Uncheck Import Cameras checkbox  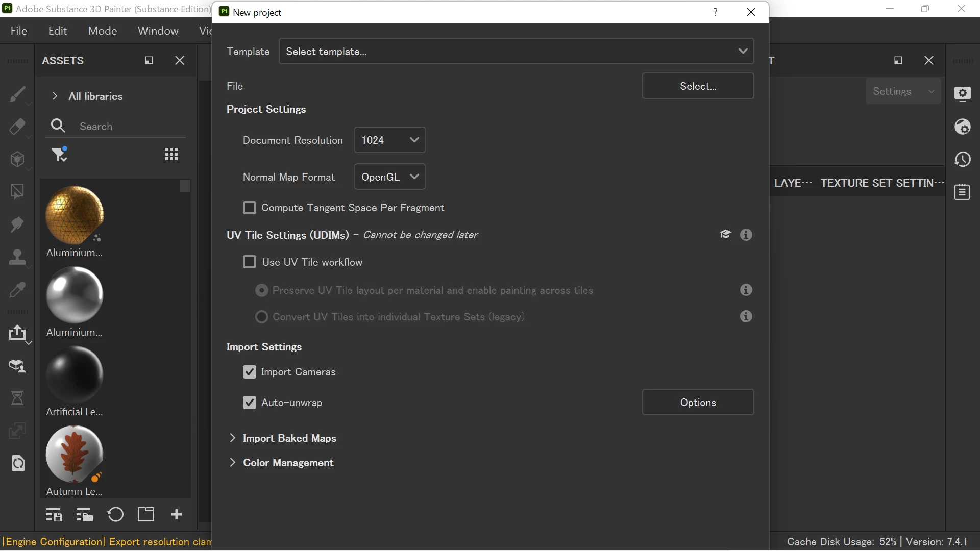(x=250, y=372)
